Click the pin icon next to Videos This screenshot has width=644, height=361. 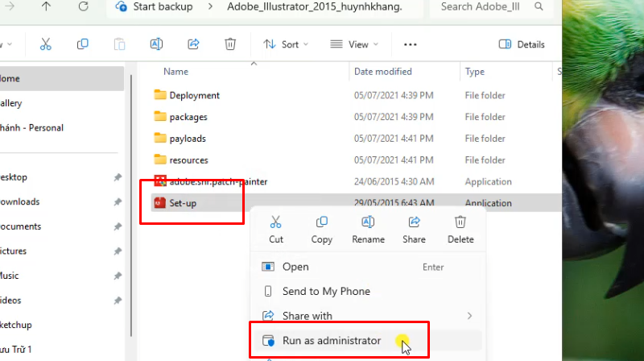[x=118, y=300]
